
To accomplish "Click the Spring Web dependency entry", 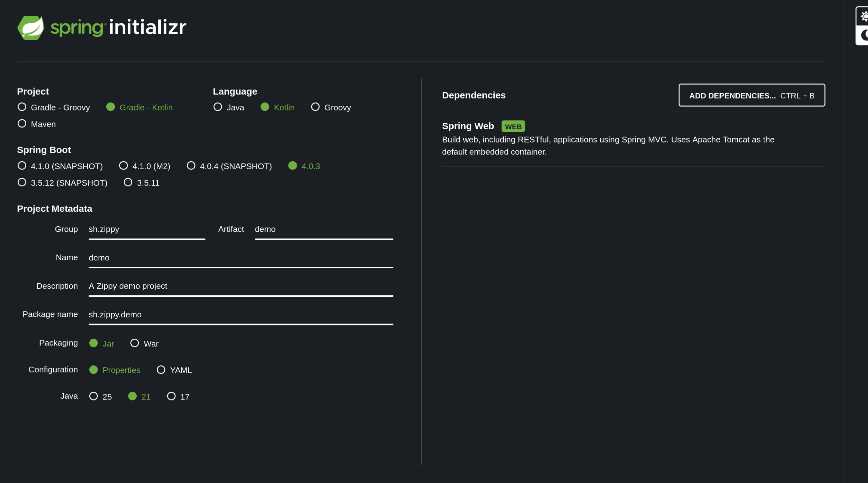I will click(468, 126).
